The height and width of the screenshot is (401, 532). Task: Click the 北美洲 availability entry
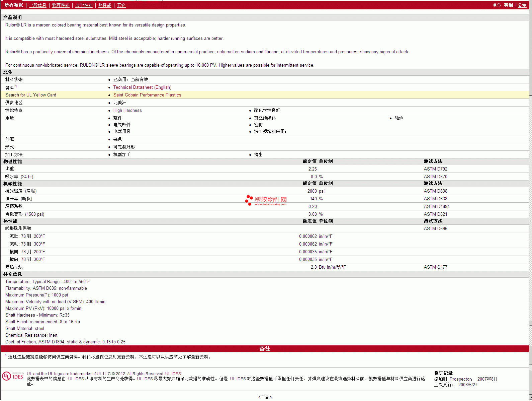pyautogui.click(x=120, y=103)
